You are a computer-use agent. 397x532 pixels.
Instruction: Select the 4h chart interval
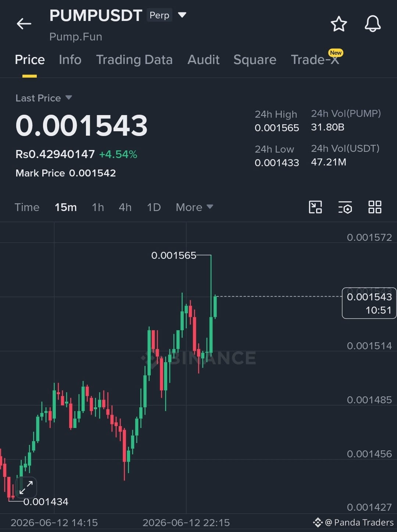[125, 207]
